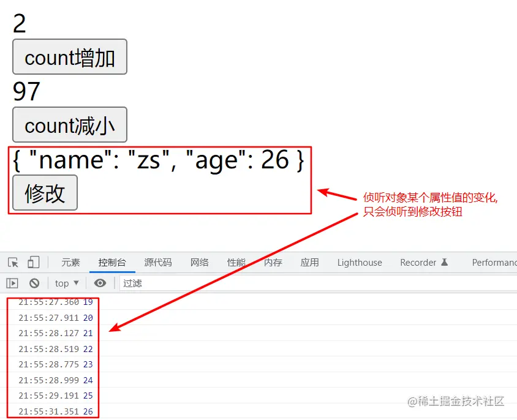Click the number 2 at page top

[19, 24]
